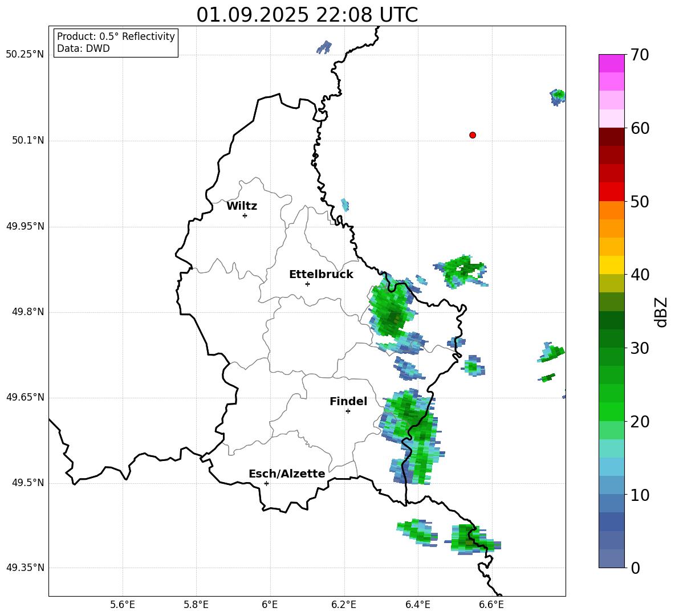Image resolution: width=675 pixels, height=616 pixels.
Task: Click the colorbar tick label 40
Action: [640, 275]
